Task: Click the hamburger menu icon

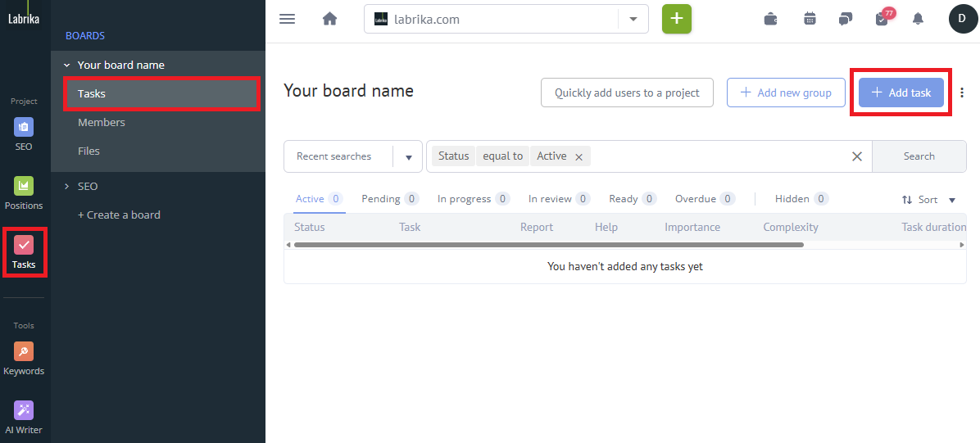Action: pos(287,19)
